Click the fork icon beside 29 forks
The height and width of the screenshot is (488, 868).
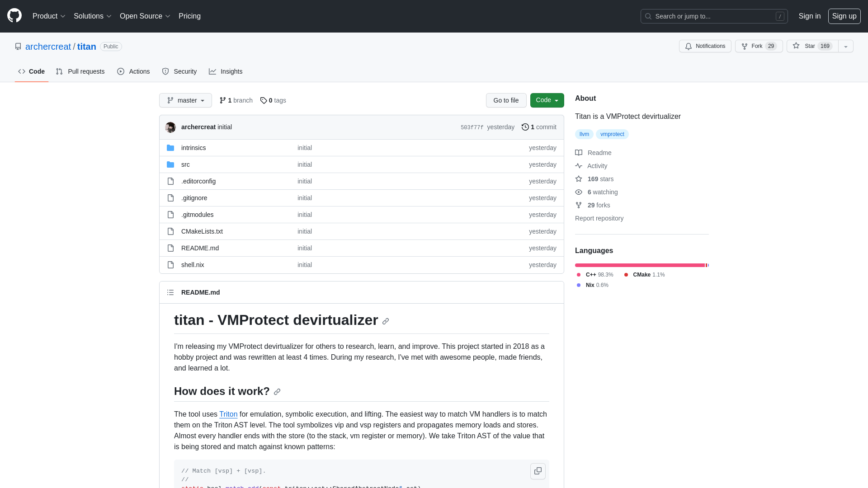(x=579, y=205)
